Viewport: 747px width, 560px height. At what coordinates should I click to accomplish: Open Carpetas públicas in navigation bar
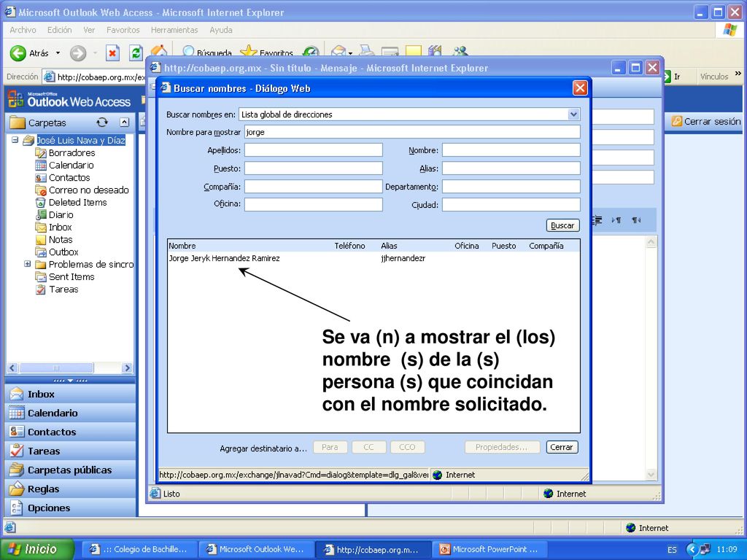click(71, 470)
